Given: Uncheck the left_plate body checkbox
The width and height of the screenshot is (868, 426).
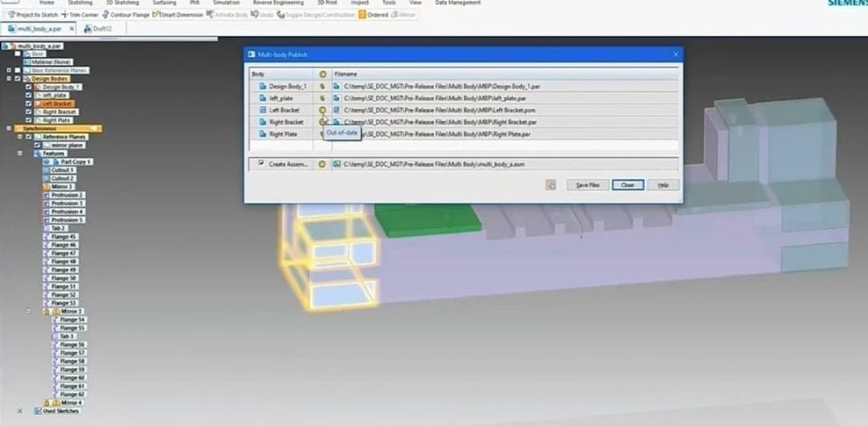Looking at the screenshot, I should click(x=29, y=95).
